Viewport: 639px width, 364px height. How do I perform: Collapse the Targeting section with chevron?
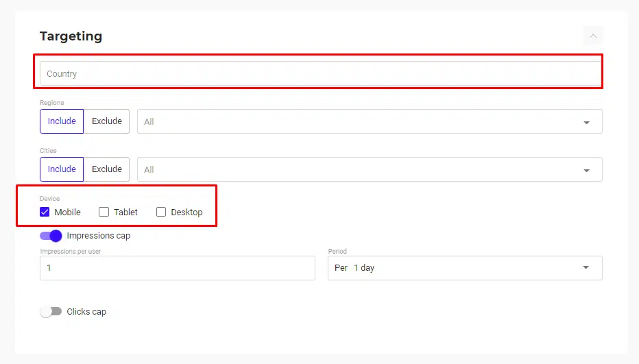[x=593, y=36]
